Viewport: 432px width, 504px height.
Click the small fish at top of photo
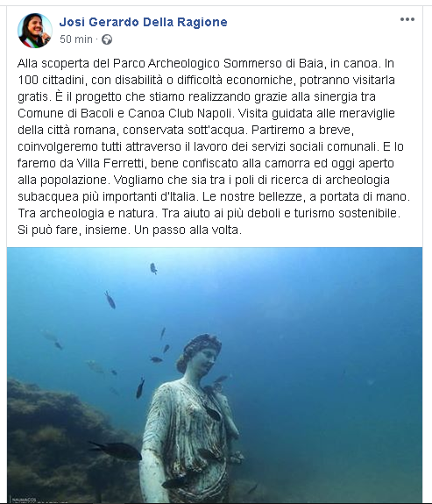(x=153, y=268)
